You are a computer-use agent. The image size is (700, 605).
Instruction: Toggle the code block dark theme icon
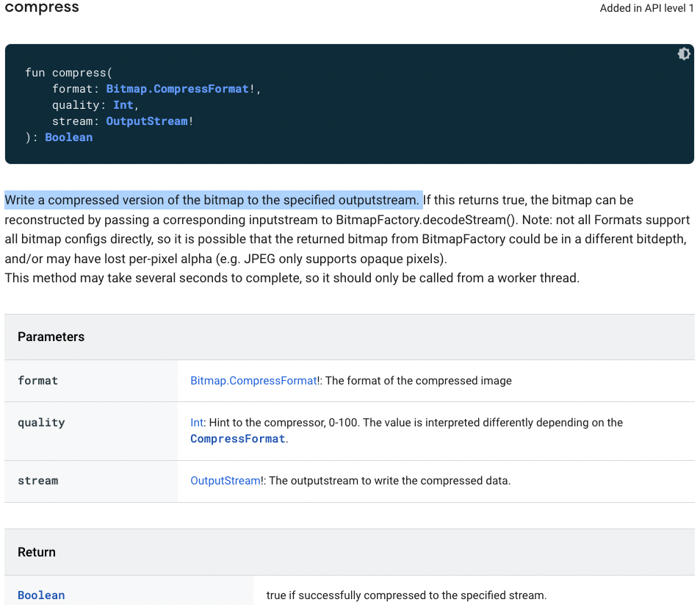[684, 54]
